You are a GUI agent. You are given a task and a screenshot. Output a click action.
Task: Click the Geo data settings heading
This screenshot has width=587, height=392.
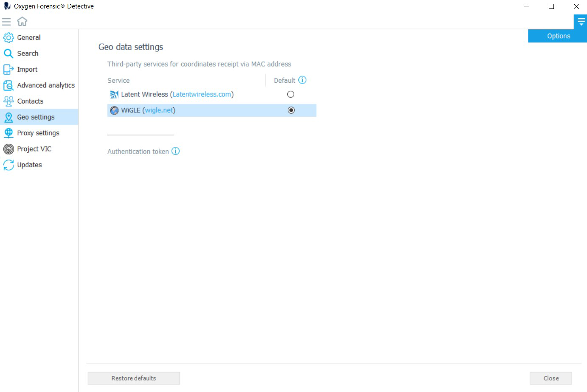point(131,47)
